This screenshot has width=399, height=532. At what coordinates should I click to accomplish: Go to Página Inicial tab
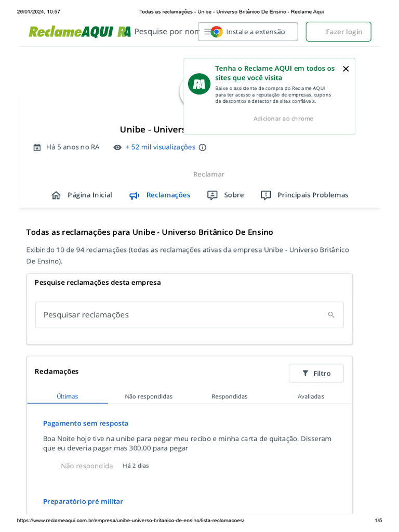tap(82, 195)
